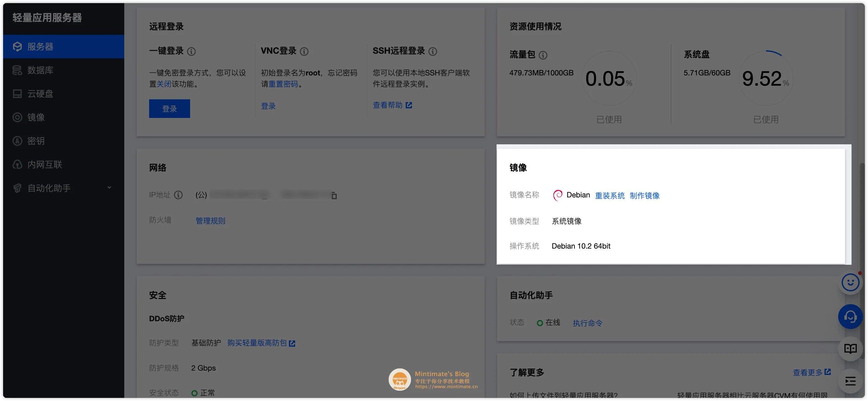The height and width of the screenshot is (401, 868).
Task: Click the 内网互联 cloud icon
Action: [17, 164]
